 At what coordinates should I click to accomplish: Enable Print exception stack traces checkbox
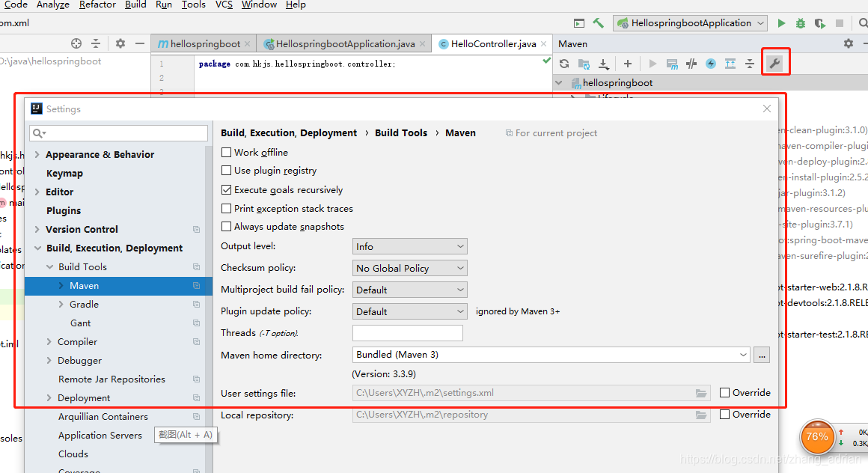pyautogui.click(x=227, y=209)
